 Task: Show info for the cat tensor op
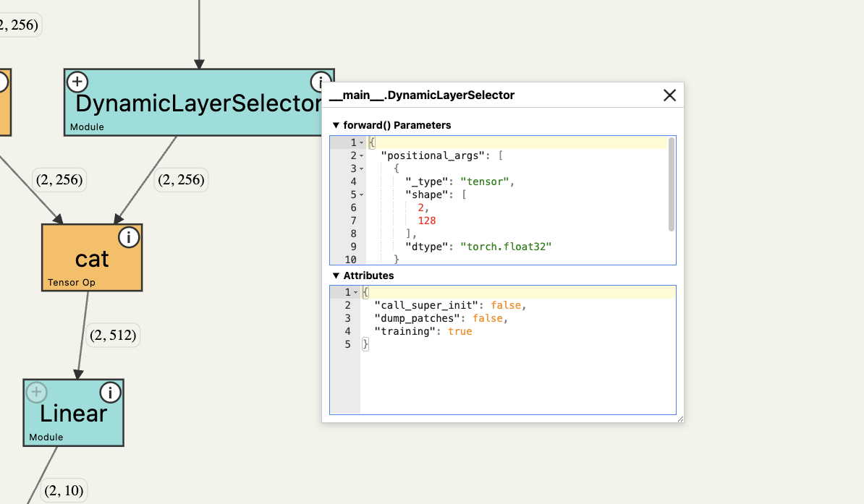129,236
